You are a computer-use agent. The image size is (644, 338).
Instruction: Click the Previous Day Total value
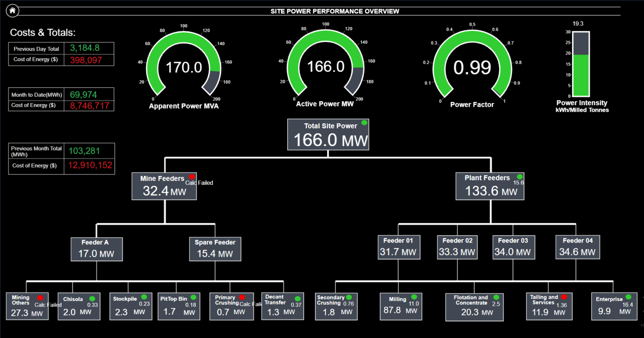coord(85,48)
